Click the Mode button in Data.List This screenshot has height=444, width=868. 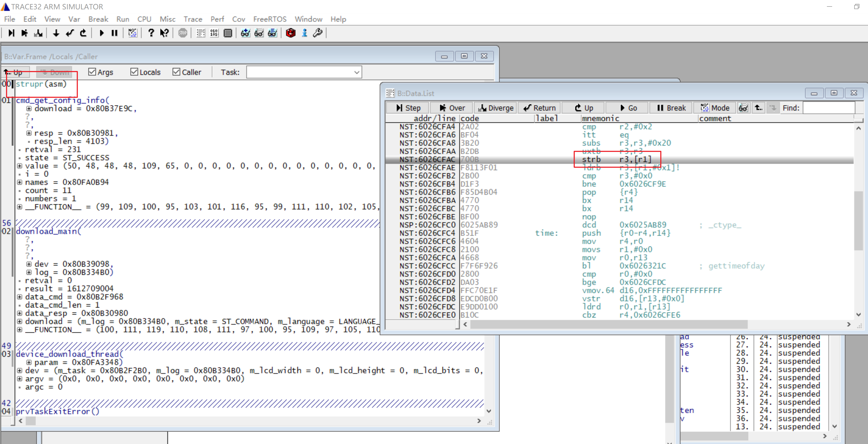point(715,108)
